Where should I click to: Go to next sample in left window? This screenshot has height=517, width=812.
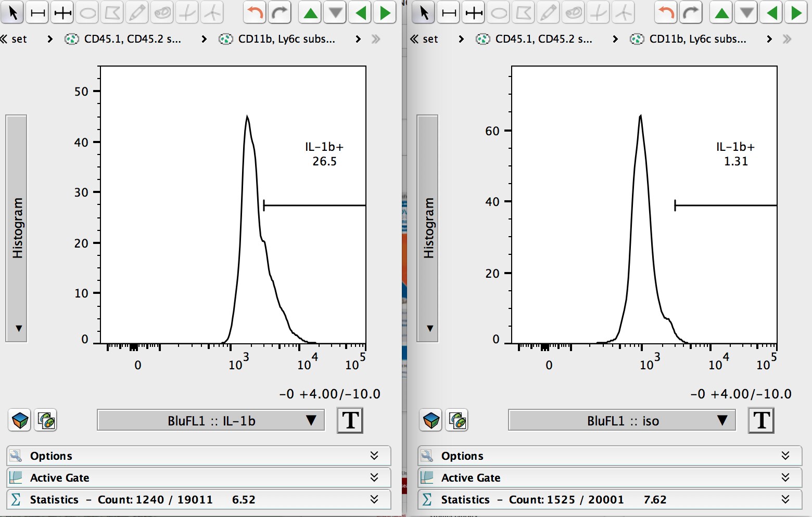(385, 12)
